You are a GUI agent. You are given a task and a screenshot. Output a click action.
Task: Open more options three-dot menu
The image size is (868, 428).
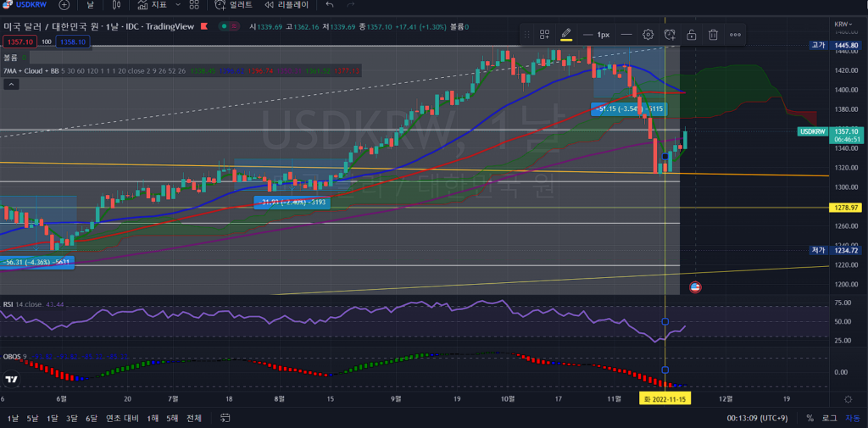[x=735, y=35]
